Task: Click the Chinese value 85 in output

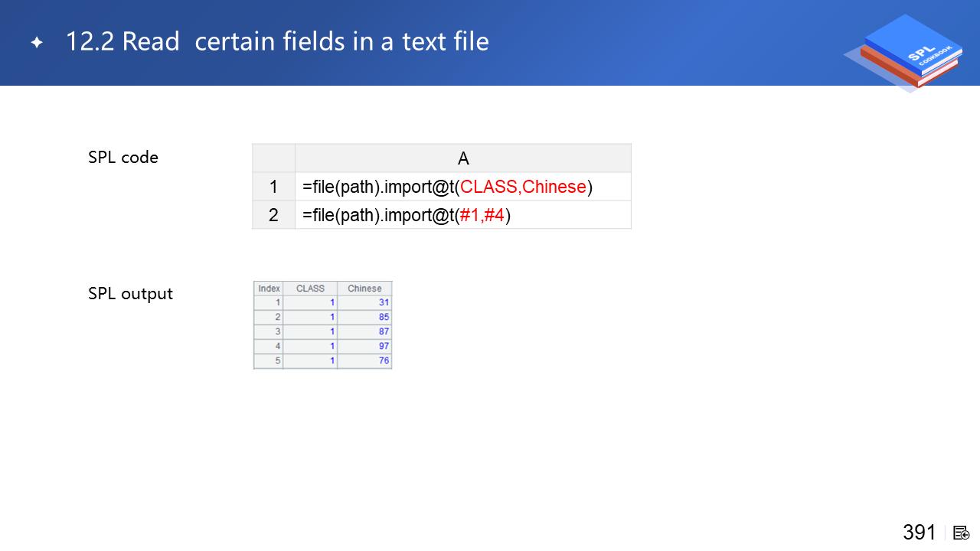Action: 384,318
